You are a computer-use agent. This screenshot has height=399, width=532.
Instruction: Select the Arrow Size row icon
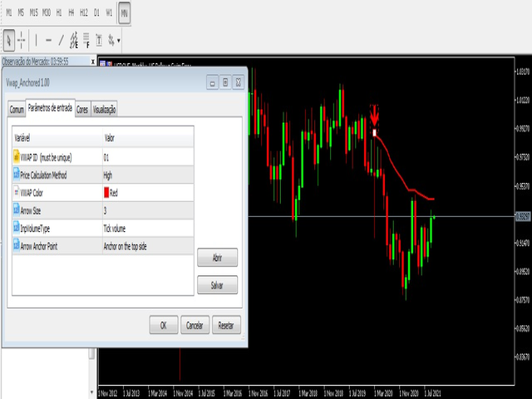tap(17, 210)
